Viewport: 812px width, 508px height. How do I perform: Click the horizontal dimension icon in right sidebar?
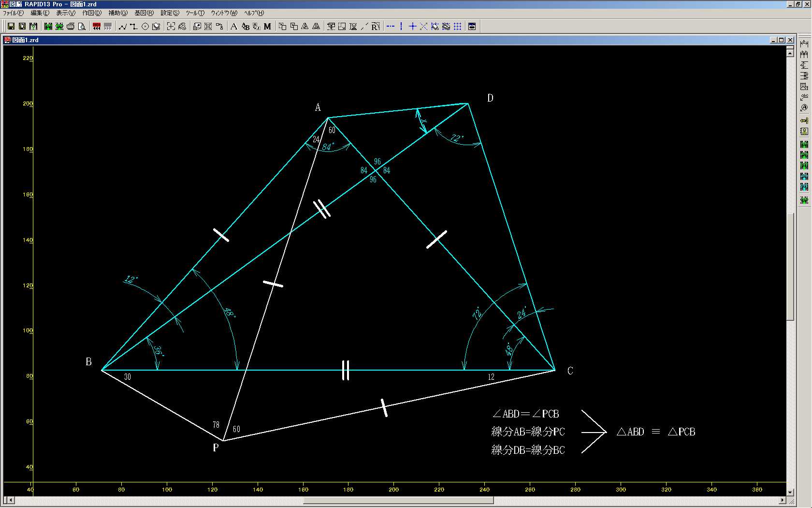[x=804, y=44]
